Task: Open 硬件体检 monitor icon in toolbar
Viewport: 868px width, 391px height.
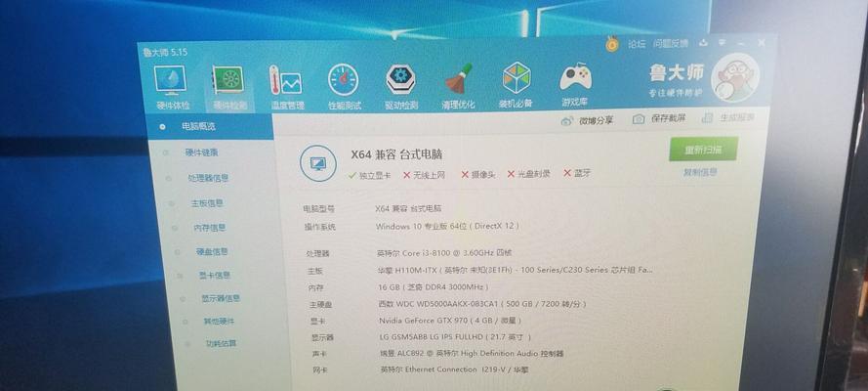Action: pyautogui.click(x=171, y=80)
